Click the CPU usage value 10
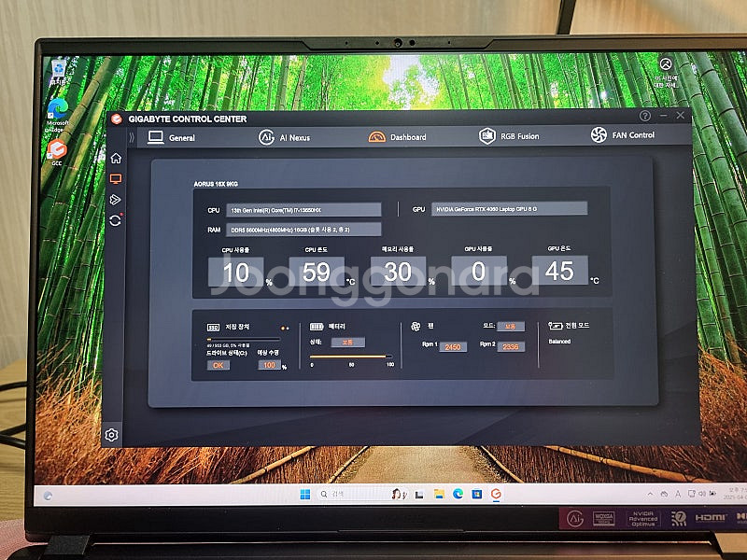Viewport: 747px width, 560px height. coord(236,273)
